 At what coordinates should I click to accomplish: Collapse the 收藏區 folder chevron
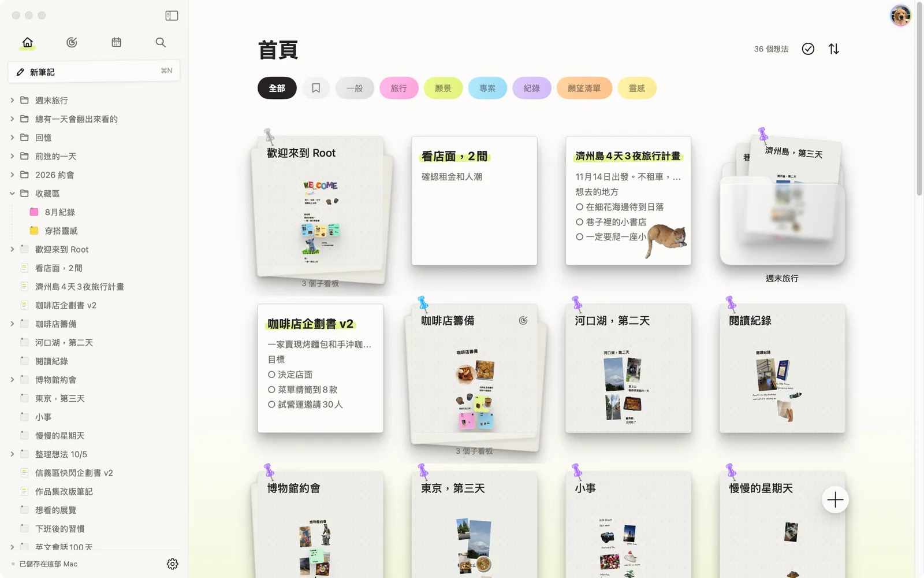tap(12, 194)
